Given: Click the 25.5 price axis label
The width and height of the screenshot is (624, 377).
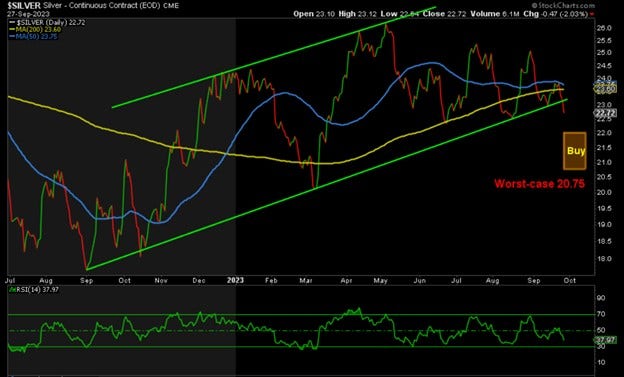Looking at the screenshot, I should click(604, 41).
